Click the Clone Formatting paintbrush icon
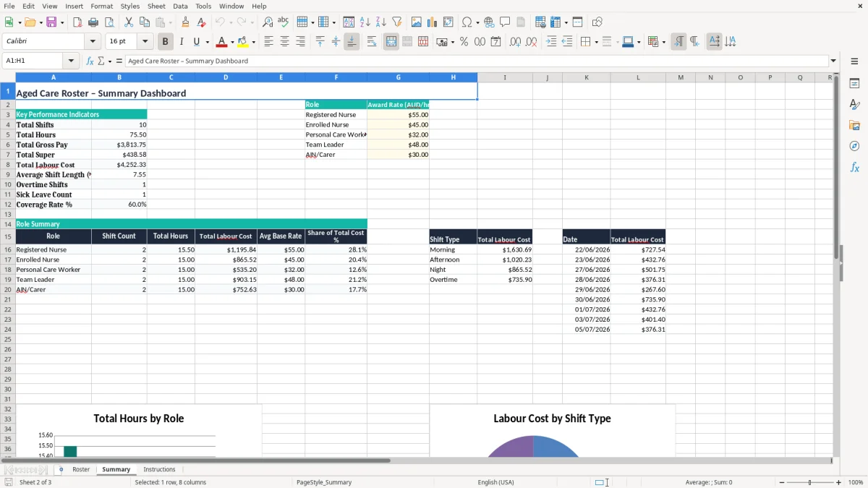This screenshot has height=488, width=868. 186,22
